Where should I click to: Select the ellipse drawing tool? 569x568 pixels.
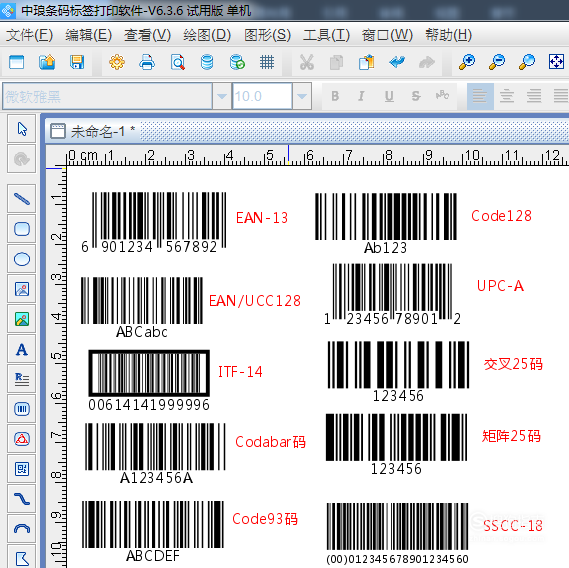[x=22, y=259]
